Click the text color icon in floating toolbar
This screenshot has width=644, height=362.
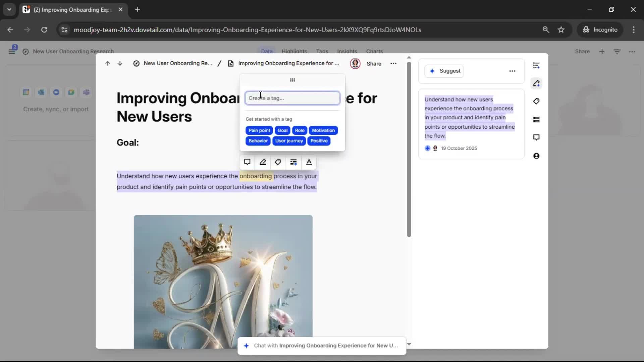click(x=309, y=162)
